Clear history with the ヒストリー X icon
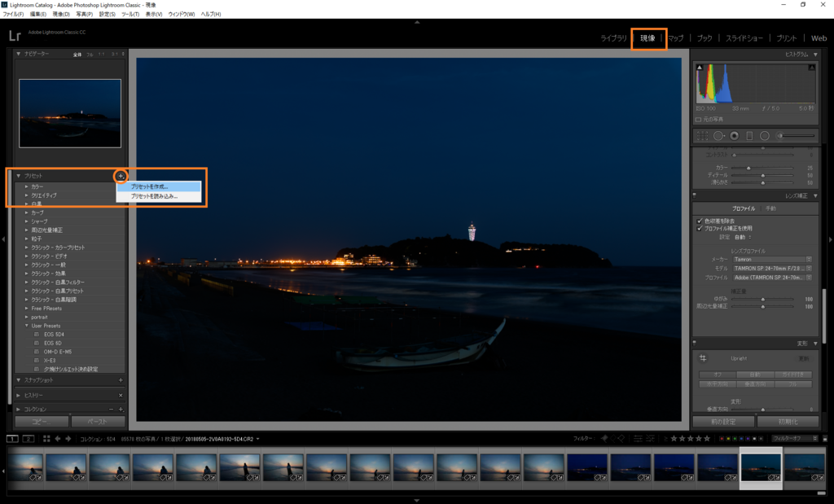Screen dimensions: 834x504 121,396
